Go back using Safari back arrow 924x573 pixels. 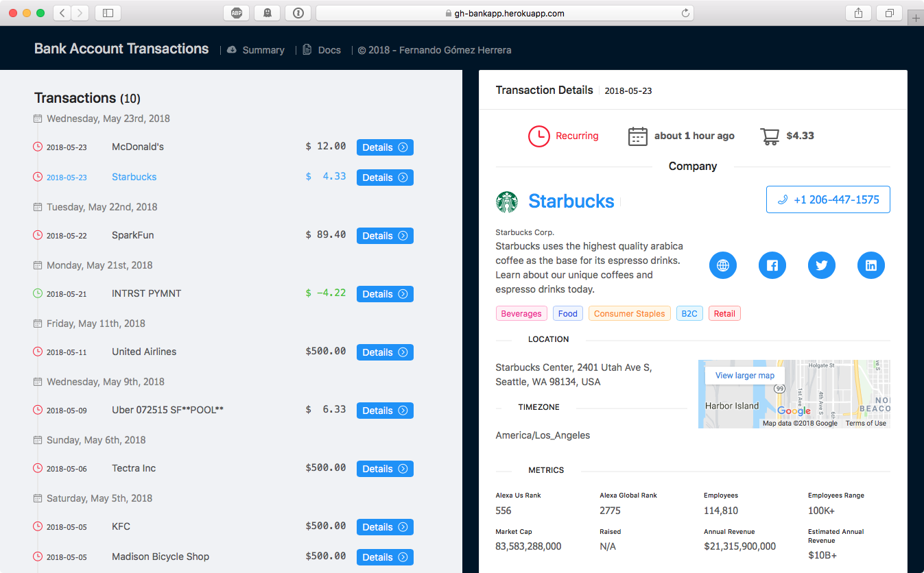pyautogui.click(x=62, y=13)
